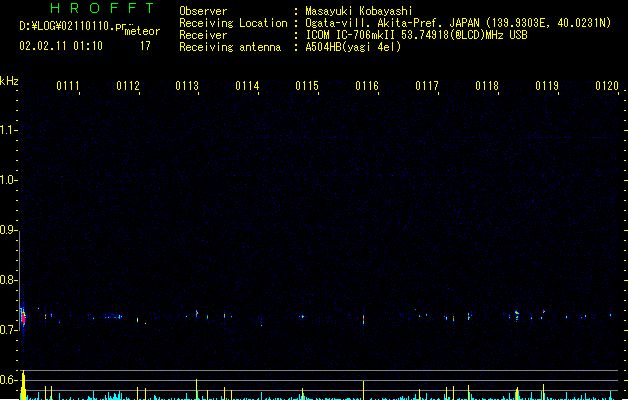Click time marker 0118
This screenshot has height=400, width=629.
click(x=487, y=86)
